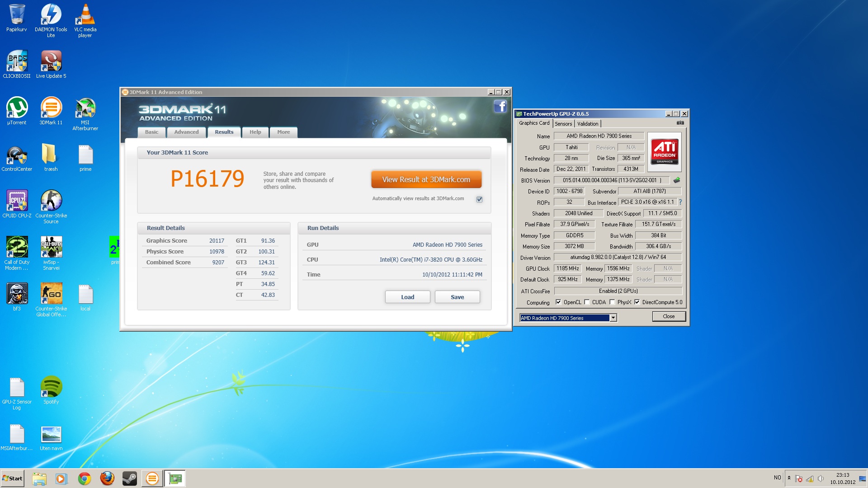Open the Uten navn image file

[x=51, y=437]
